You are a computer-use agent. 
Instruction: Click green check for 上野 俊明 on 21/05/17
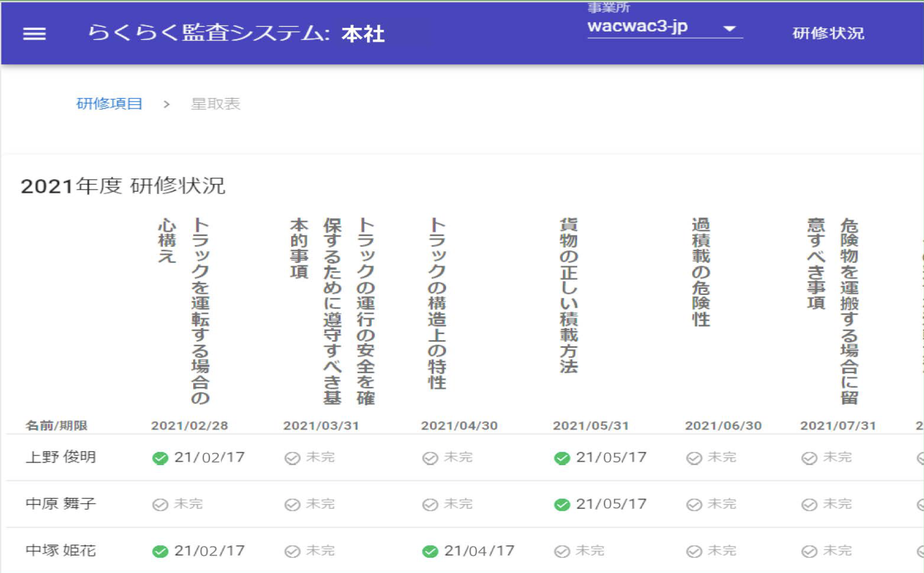(562, 458)
